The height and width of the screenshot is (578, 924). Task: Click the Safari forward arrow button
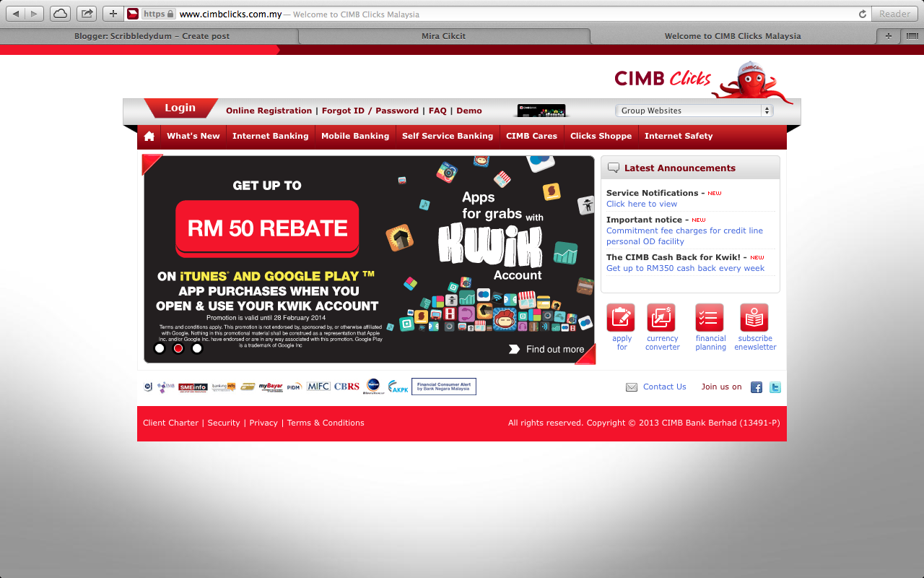[x=35, y=14]
